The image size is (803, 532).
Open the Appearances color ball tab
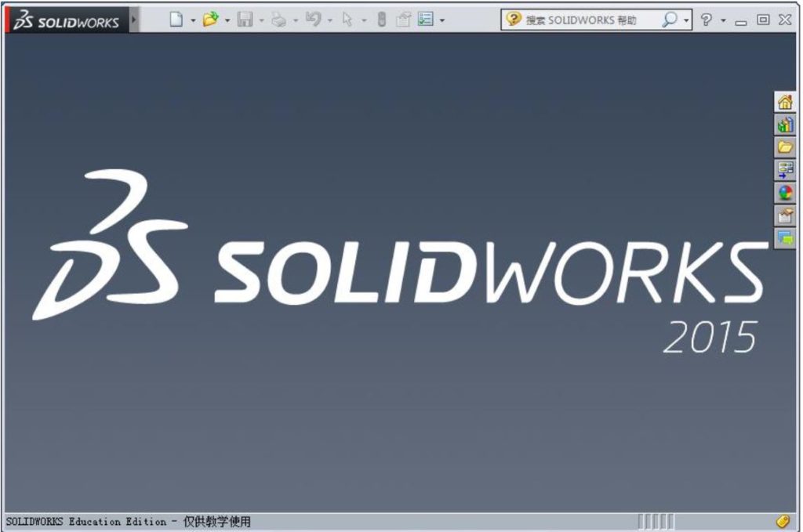pos(785,193)
